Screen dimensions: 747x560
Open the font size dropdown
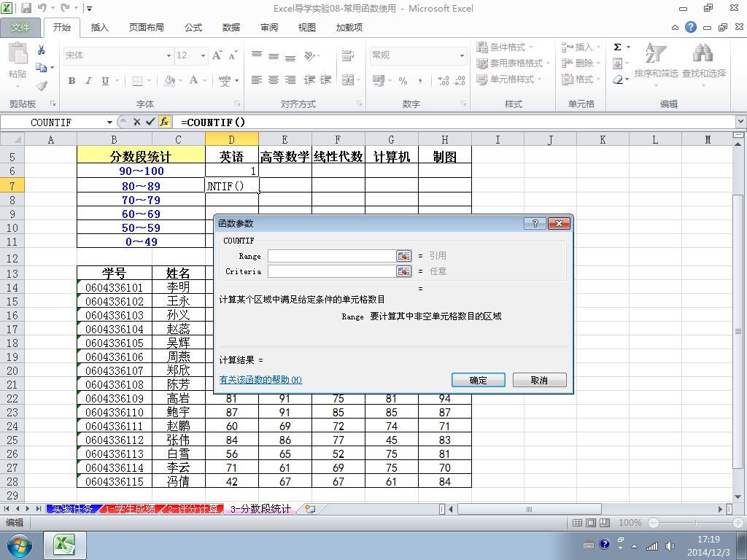[203, 55]
